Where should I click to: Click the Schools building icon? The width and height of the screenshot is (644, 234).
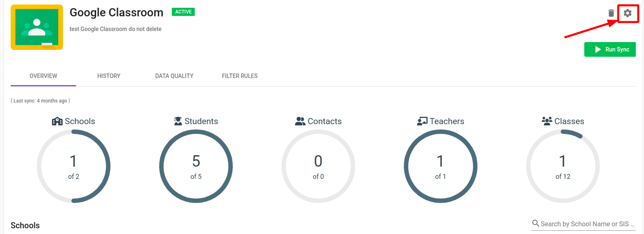coord(57,121)
